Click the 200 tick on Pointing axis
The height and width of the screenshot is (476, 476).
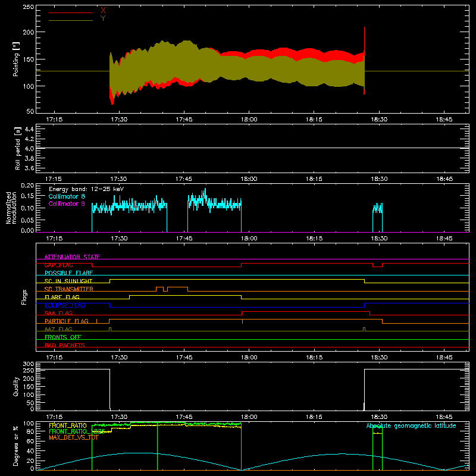[29, 32]
